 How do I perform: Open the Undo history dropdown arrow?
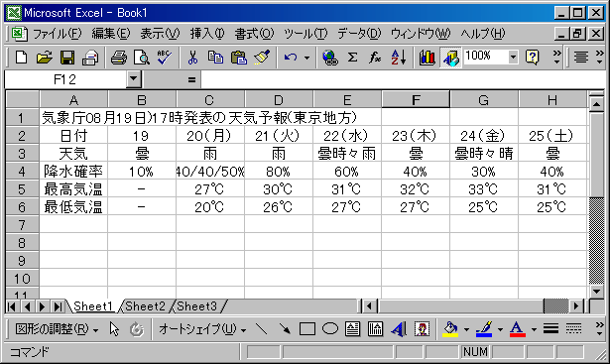(x=306, y=58)
